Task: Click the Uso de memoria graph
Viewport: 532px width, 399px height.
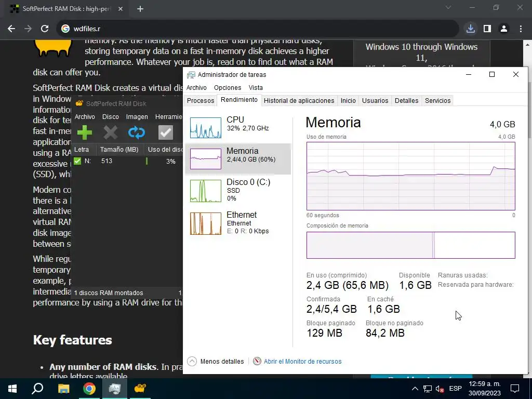Action: [410, 176]
